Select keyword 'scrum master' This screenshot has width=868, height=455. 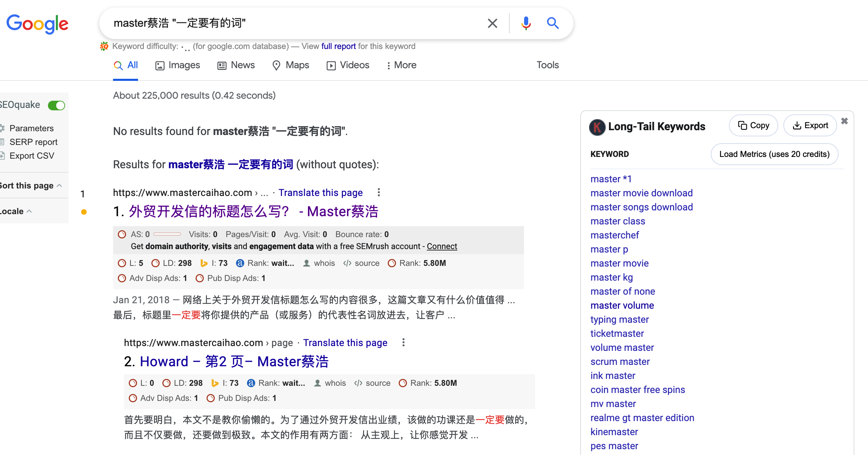[x=620, y=361]
